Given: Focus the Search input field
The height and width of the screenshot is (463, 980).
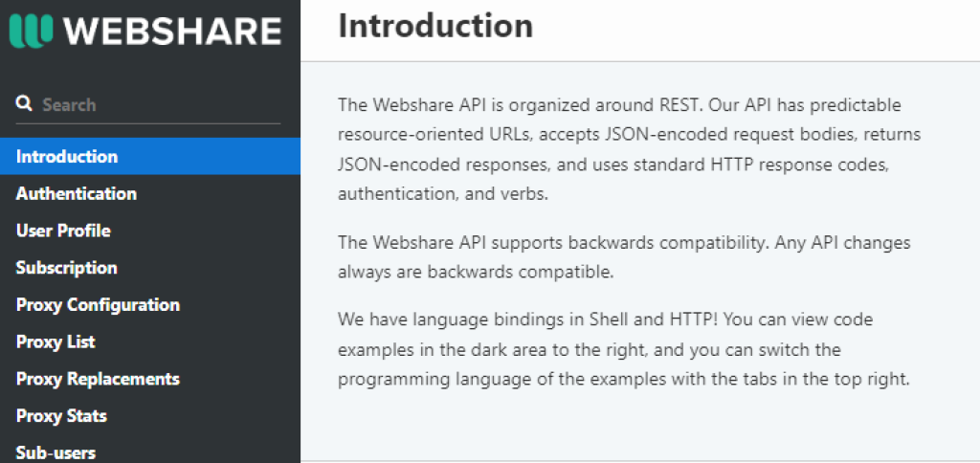Looking at the screenshot, I should [x=158, y=105].
